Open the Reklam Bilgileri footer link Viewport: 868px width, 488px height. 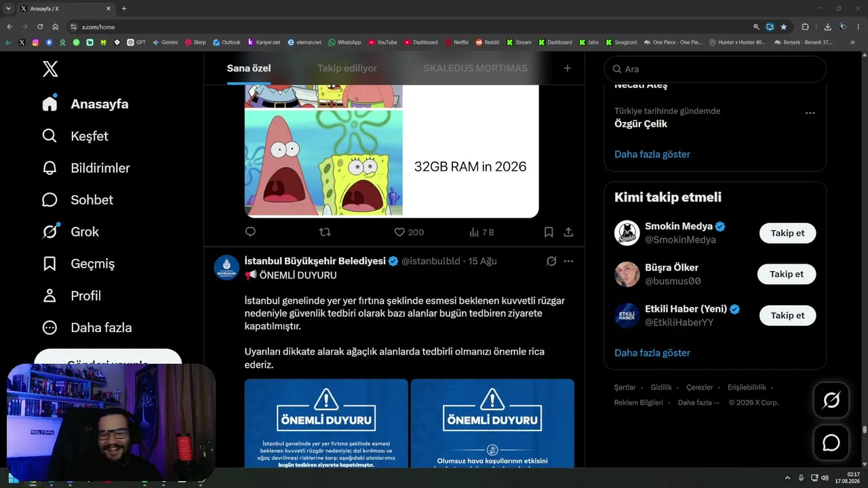tap(639, 402)
